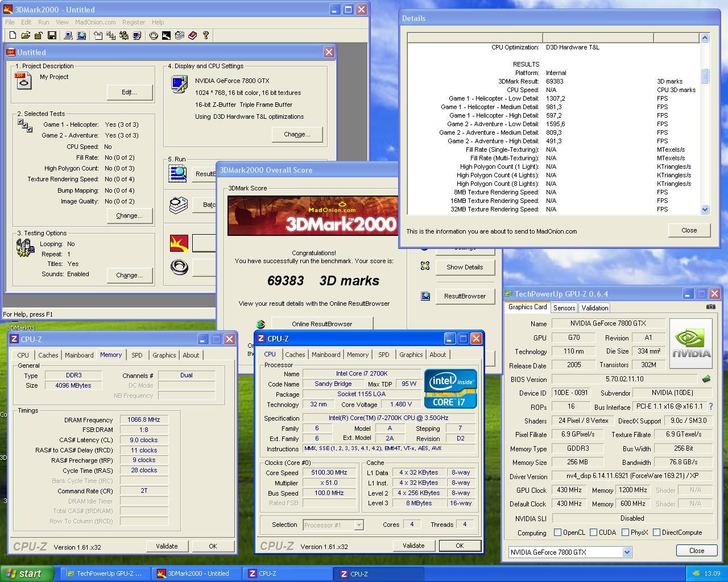Viewport: 728px width, 582px height.
Task: Click the selected tests checkmarks toolbar icon
Action: [111, 35]
